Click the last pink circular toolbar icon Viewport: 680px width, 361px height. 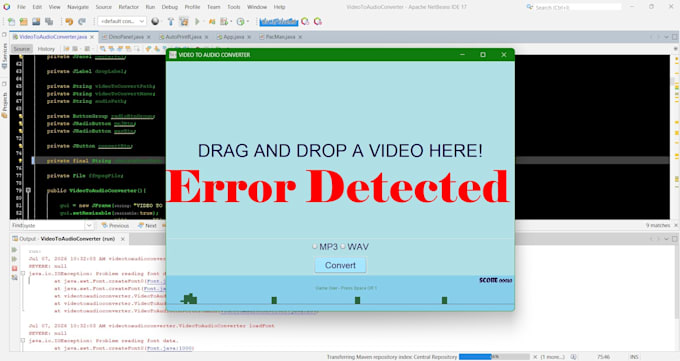pos(318,21)
